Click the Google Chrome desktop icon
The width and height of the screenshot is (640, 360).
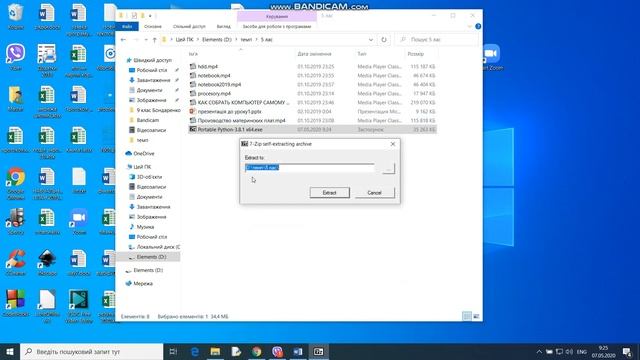(16, 182)
